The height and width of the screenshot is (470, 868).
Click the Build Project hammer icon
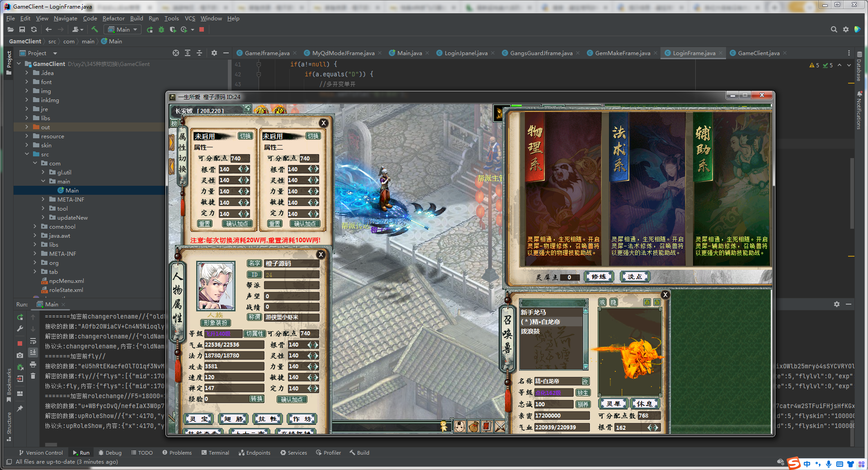click(94, 29)
